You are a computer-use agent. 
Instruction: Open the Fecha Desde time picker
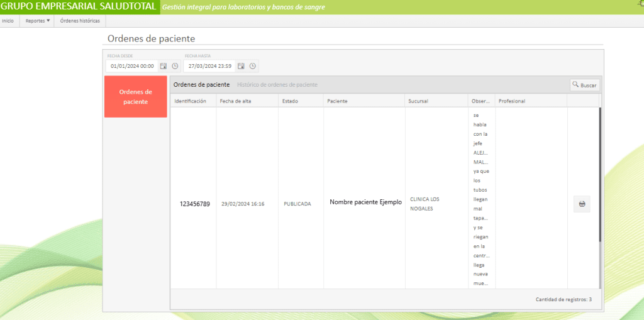click(x=175, y=66)
